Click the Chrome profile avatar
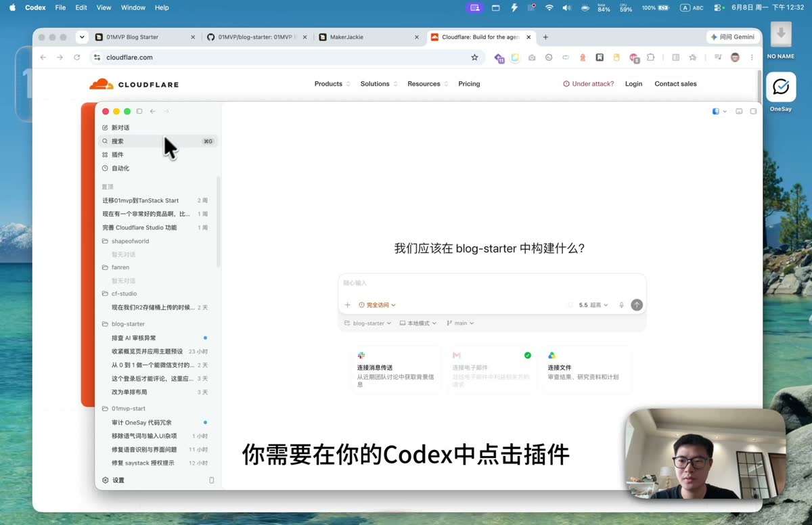 (x=735, y=58)
